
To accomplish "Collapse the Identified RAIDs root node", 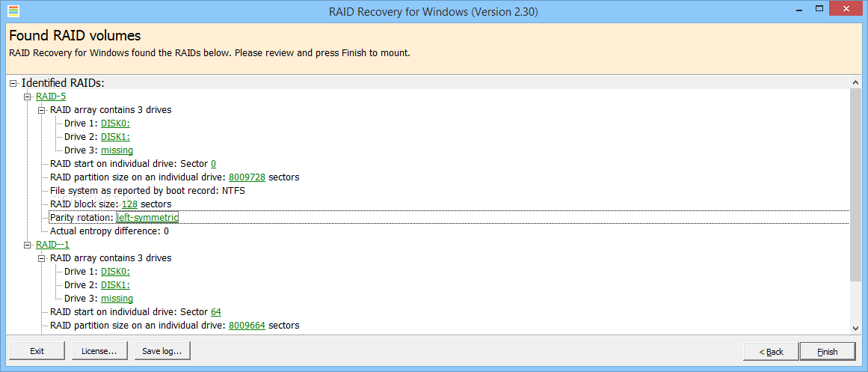I will pyautogui.click(x=13, y=83).
